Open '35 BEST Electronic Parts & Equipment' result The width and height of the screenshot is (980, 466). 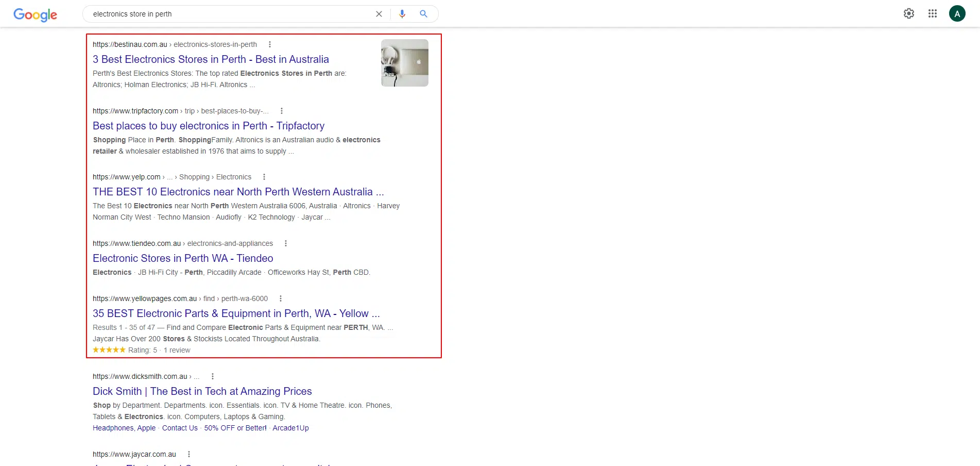click(236, 313)
